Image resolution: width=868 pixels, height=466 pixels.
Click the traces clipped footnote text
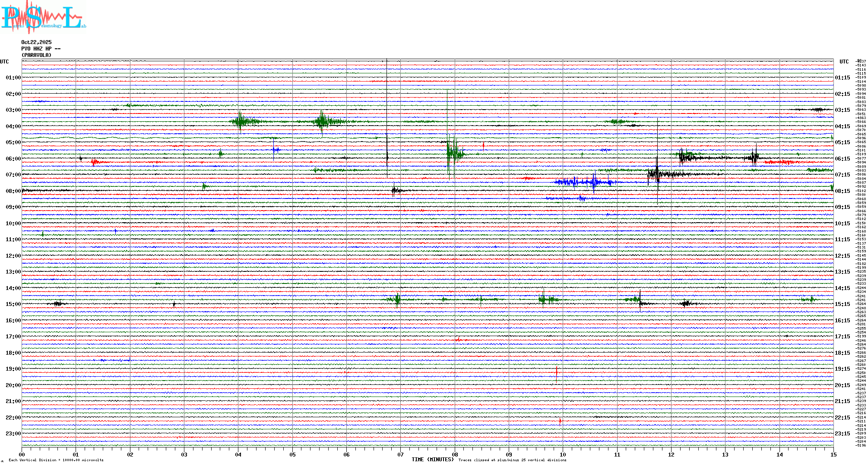point(512,460)
